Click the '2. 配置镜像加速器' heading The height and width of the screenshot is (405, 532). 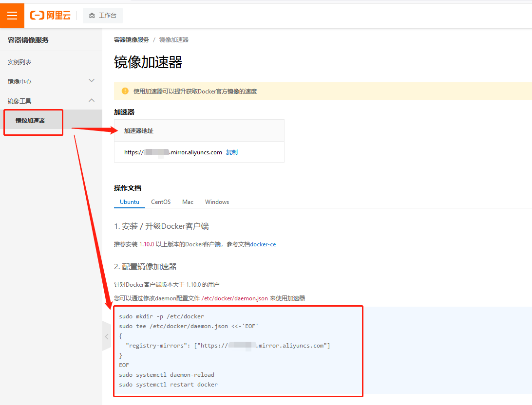(145, 267)
